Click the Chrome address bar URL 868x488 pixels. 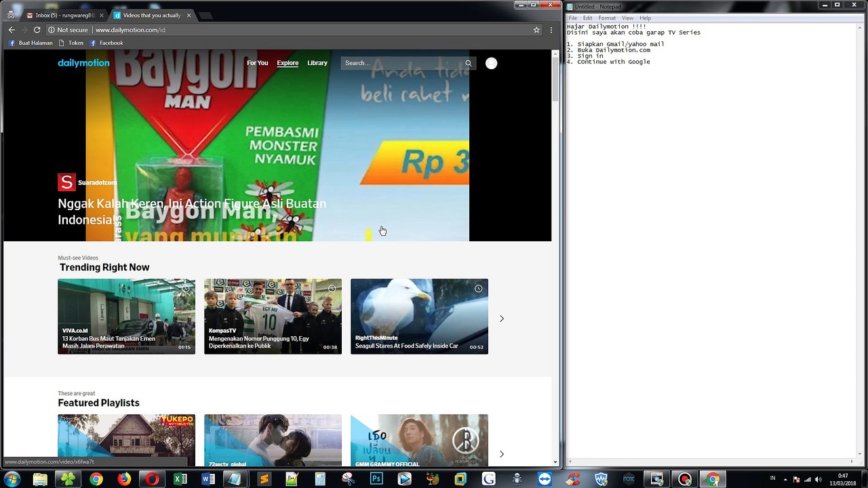point(130,30)
